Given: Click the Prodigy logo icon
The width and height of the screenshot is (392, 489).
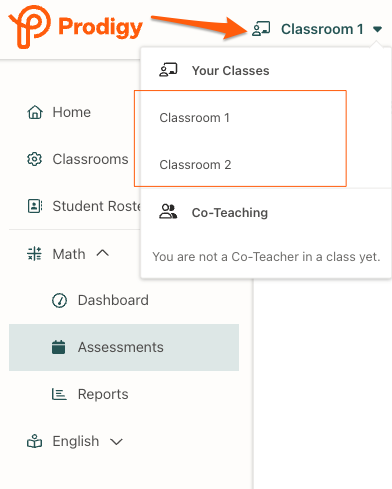Looking at the screenshot, I should (30, 27).
